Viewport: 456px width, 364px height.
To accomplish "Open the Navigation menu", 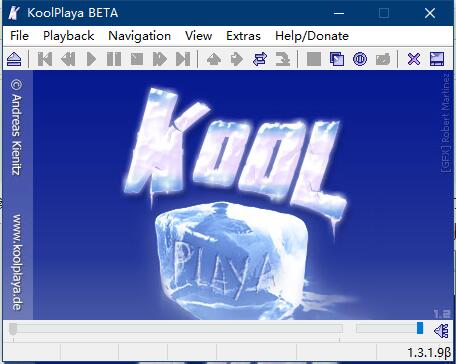I will click(x=140, y=36).
